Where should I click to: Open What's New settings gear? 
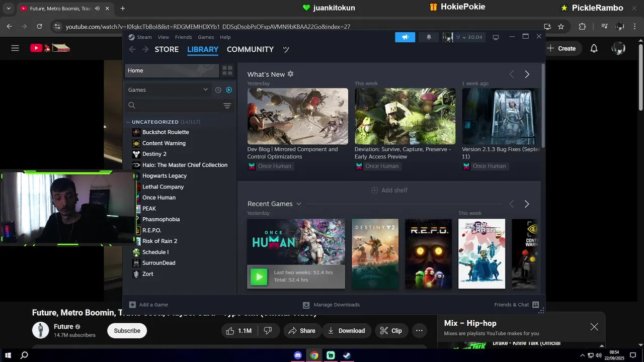(290, 74)
